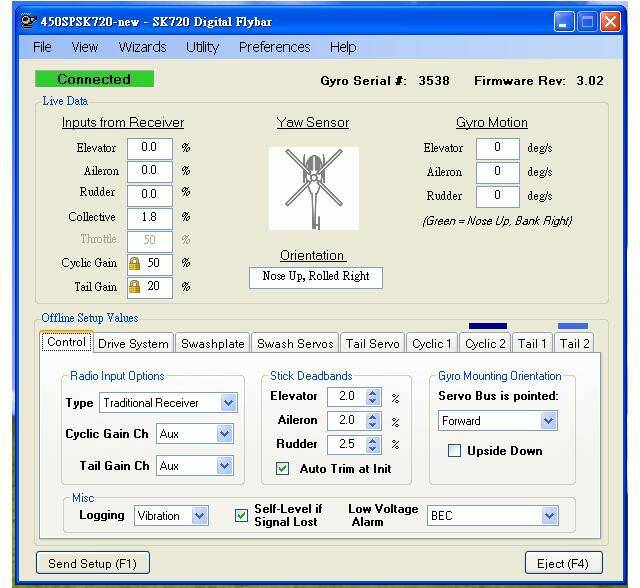Viewport: 640px width, 588px height.
Task: Open the Servo Bus direction dropdown
Action: [x=548, y=421]
